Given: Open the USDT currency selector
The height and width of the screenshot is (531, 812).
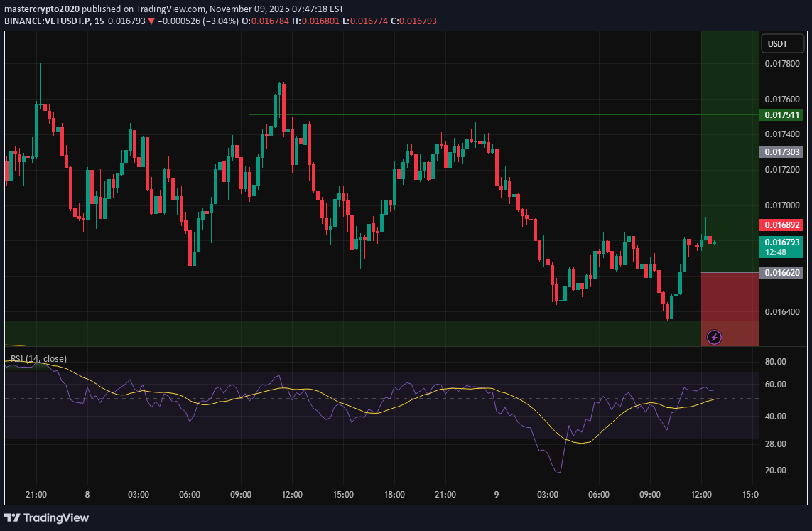Looking at the screenshot, I should (x=777, y=44).
